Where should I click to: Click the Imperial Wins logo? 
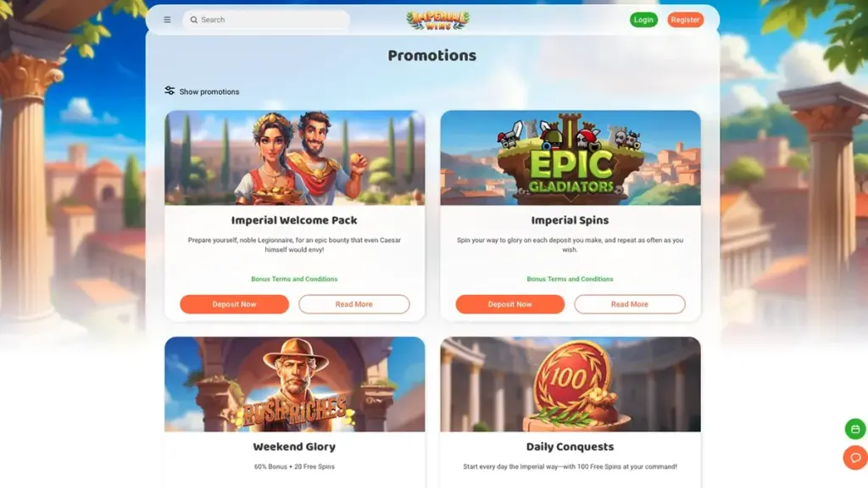click(x=438, y=20)
